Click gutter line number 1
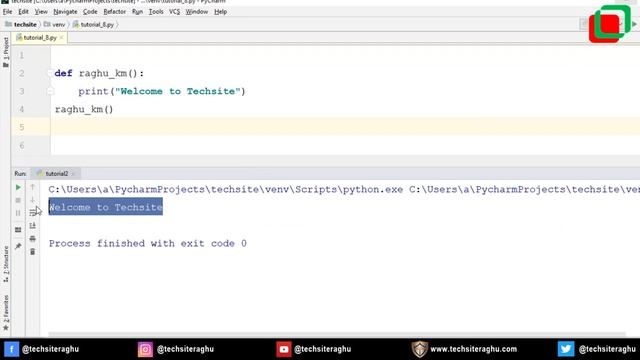 coord(21,56)
